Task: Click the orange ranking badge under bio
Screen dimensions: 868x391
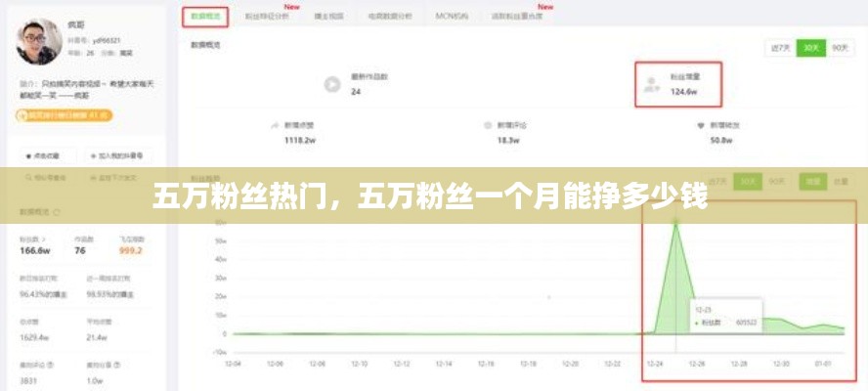Action: [x=65, y=115]
